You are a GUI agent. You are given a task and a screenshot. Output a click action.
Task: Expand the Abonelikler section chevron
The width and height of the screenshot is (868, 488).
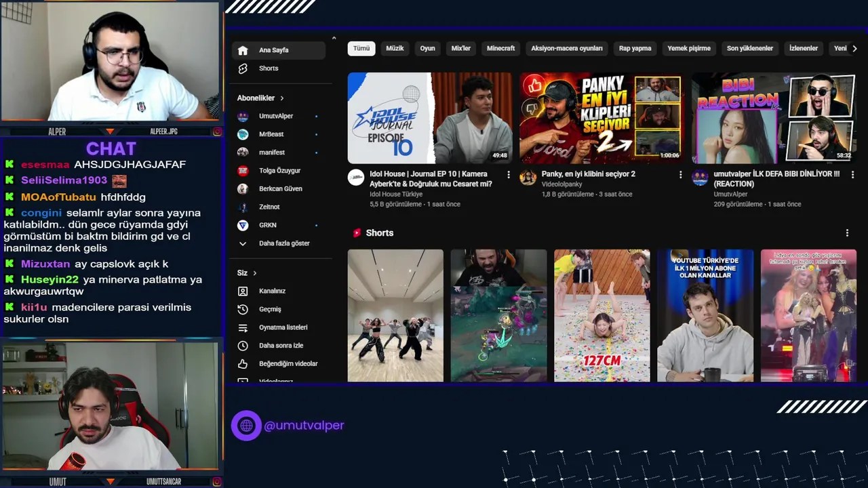tap(282, 98)
